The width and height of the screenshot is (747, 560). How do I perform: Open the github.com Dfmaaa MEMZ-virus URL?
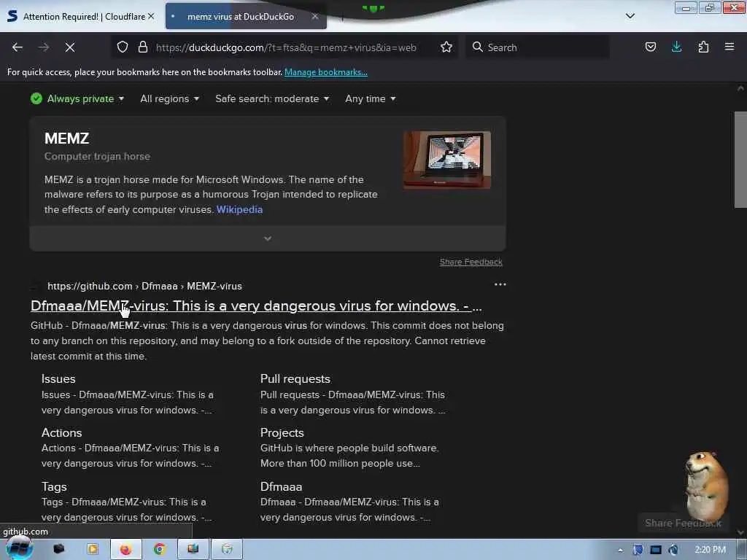(145, 286)
